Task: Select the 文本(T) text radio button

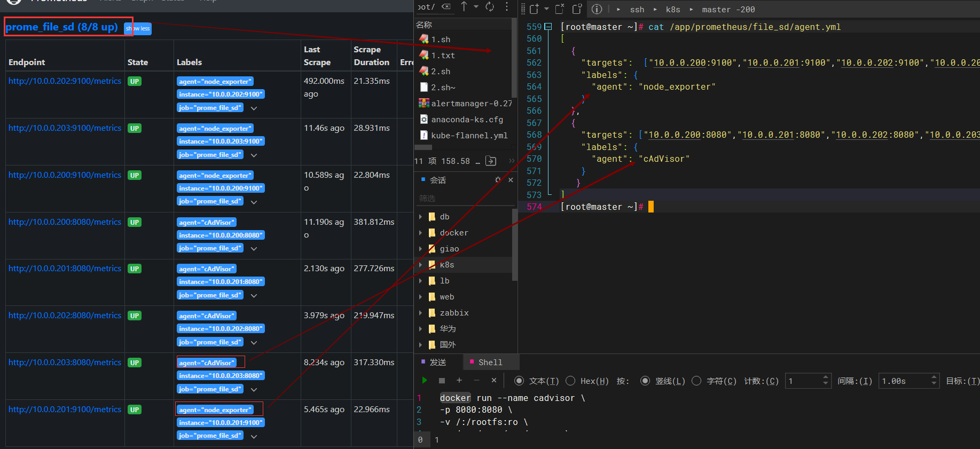Action: click(x=519, y=381)
